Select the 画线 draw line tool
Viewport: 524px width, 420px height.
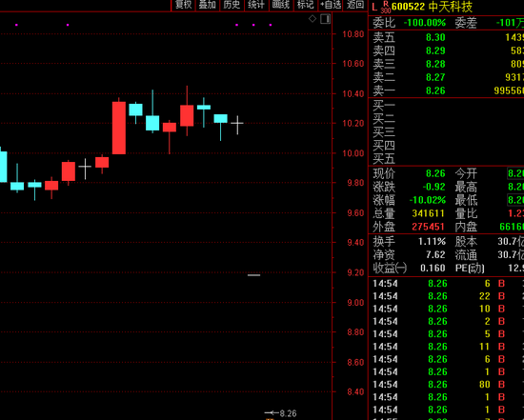point(281,5)
